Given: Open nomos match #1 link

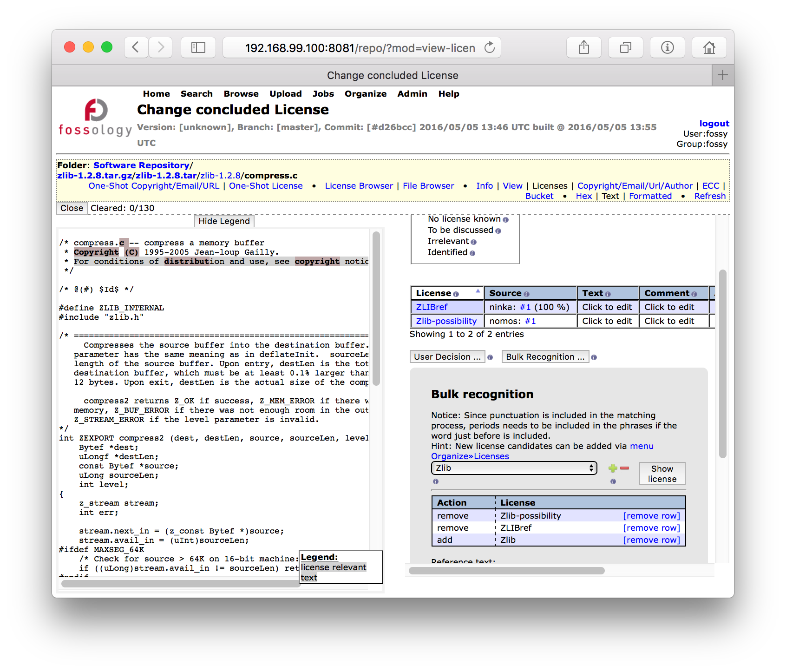Looking at the screenshot, I should tap(530, 321).
